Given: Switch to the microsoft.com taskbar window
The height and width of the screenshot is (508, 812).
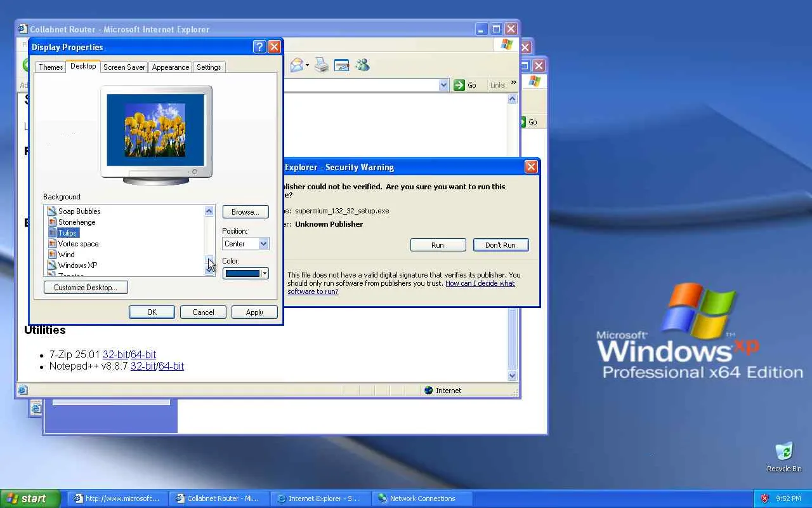Looking at the screenshot, I should click(117, 498).
